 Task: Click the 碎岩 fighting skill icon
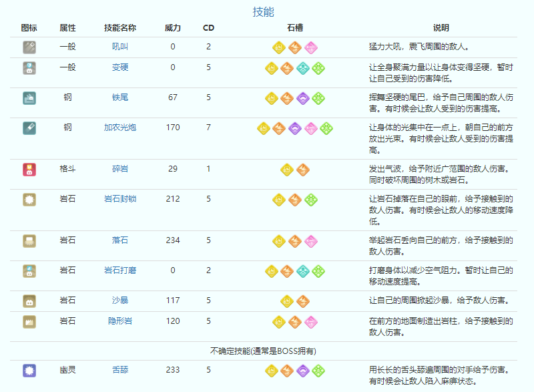[x=29, y=170]
